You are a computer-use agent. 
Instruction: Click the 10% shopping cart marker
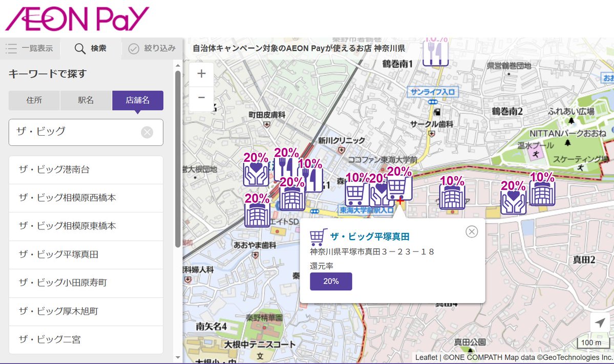tap(355, 189)
